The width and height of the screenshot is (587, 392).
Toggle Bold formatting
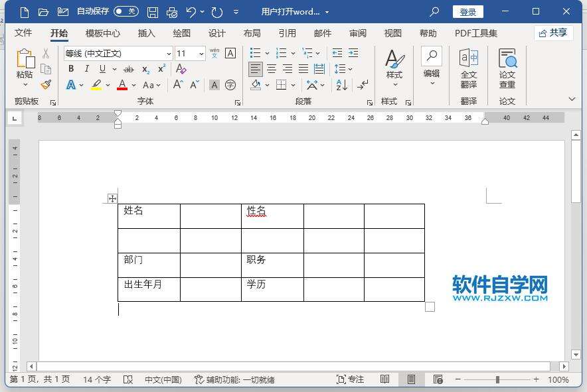pyautogui.click(x=71, y=69)
